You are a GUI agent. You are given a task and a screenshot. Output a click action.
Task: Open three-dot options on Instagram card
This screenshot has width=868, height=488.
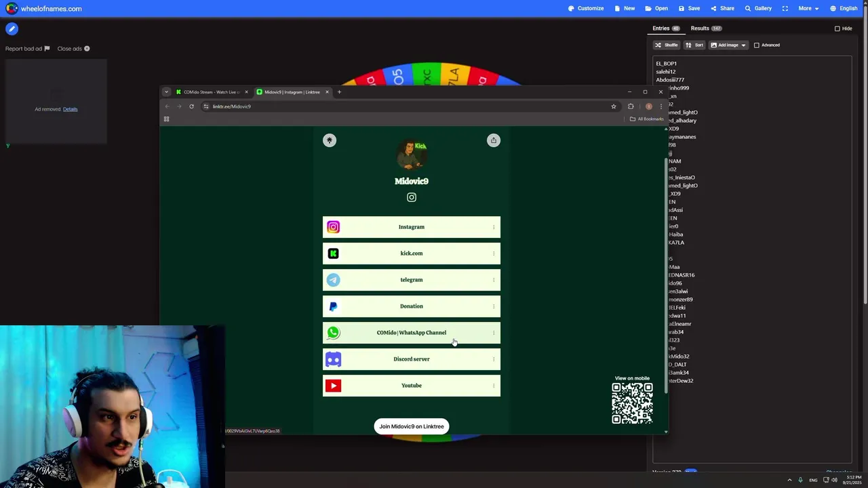[x=493, y=227]
